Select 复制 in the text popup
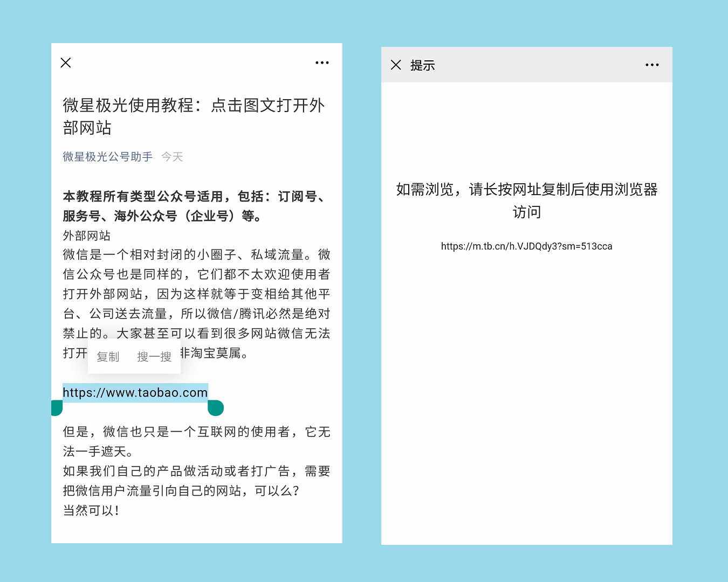Viewport: 728px width, 582px height. pos(108,356)
